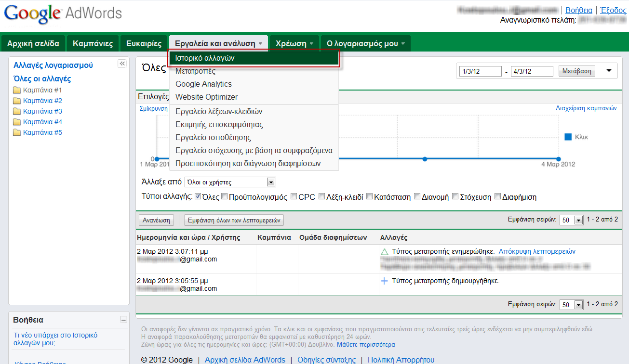Viewport: 629px width, 364px height.
Task: Click the folder icon for Καμπάνια #5
Action: [x=17, y=132]
